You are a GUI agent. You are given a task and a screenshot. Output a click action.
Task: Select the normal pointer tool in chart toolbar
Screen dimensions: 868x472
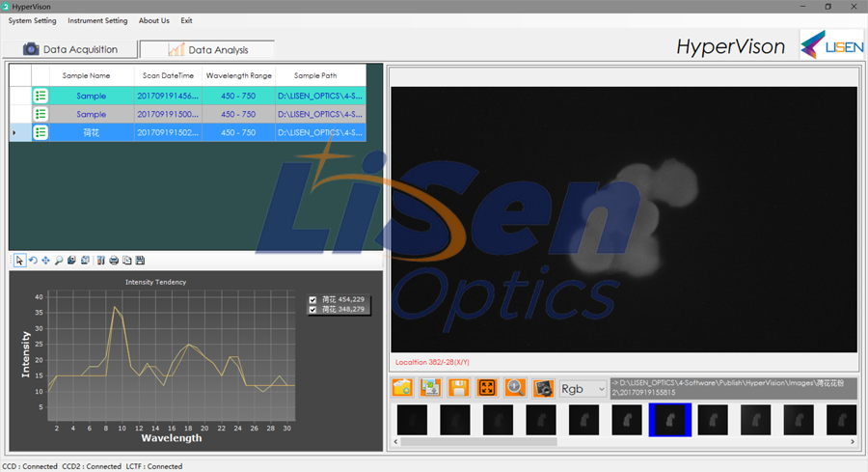(x=19, y=261)
